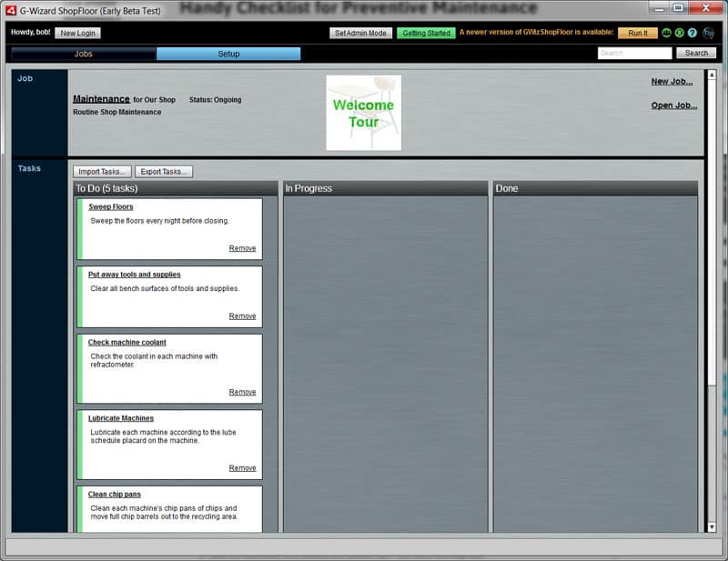The image size is (728, 561).
Task: Open the Export Tasks dialog
Action: 164,171
